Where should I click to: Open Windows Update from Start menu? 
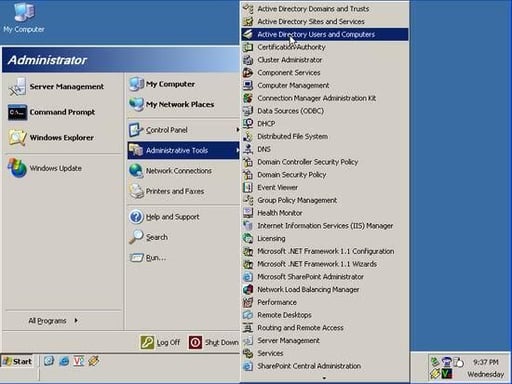[63, 168]
